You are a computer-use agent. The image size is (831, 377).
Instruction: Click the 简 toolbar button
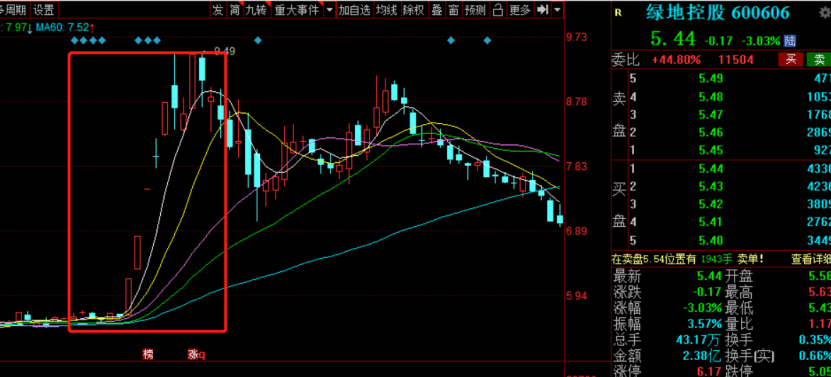pyautogui.click(x=235, y=10)
